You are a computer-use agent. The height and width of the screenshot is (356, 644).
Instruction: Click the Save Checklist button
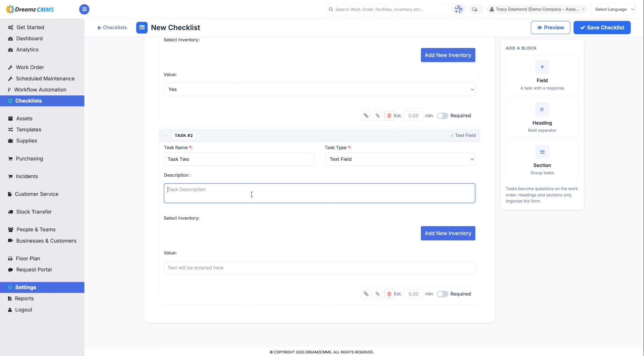point(602,28)
